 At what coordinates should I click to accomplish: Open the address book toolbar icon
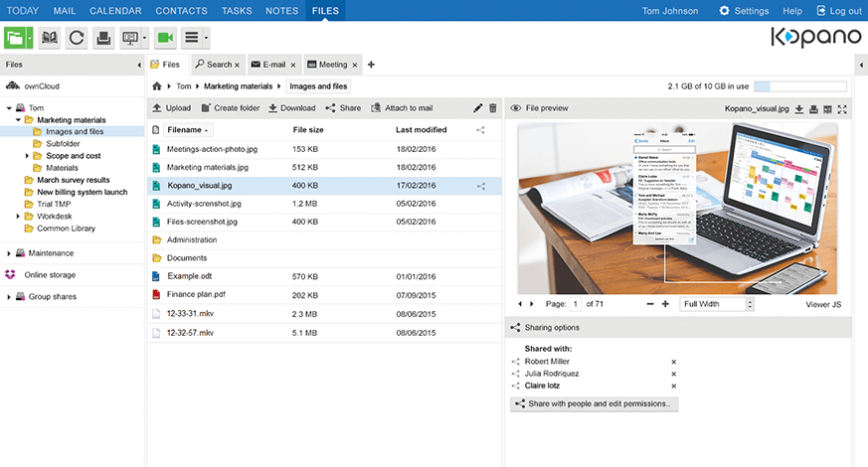[50, 38]
